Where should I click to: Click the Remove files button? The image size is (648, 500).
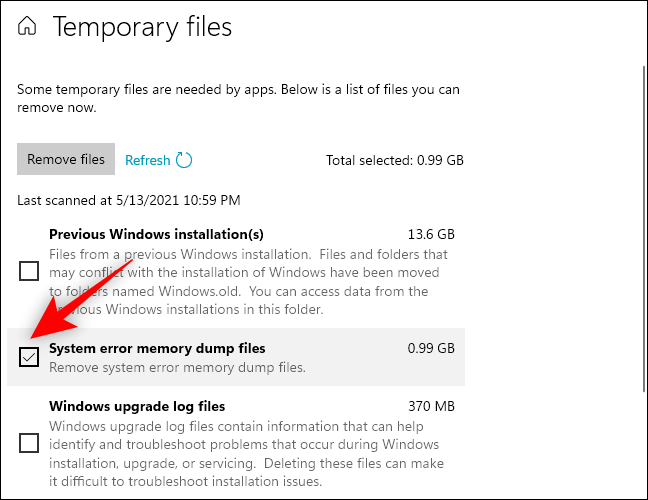(66, 159)
